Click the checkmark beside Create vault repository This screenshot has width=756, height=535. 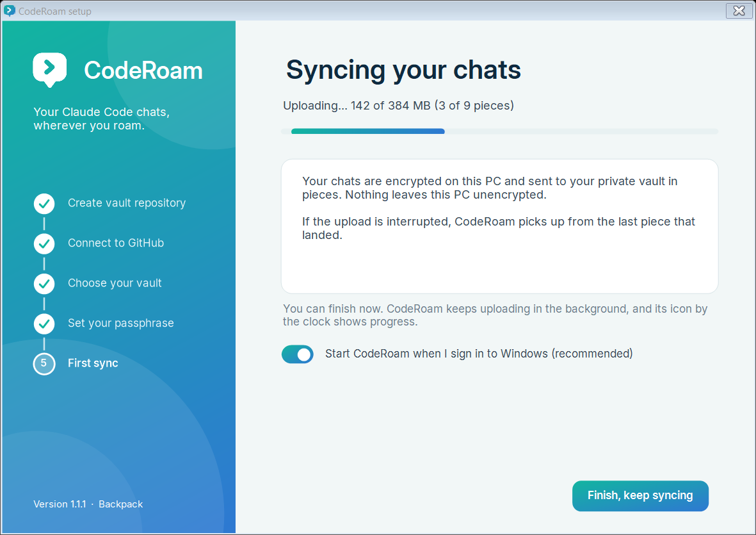tap(44, 204)
